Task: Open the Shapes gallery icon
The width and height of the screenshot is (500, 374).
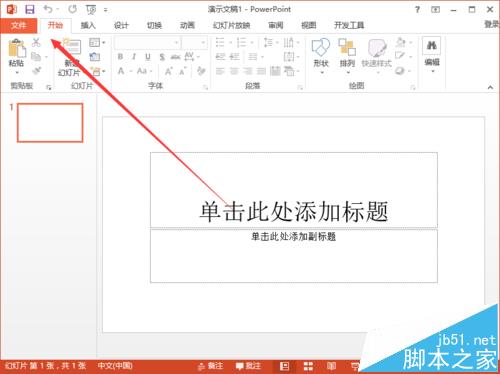Action: click(x=321, y=47)
